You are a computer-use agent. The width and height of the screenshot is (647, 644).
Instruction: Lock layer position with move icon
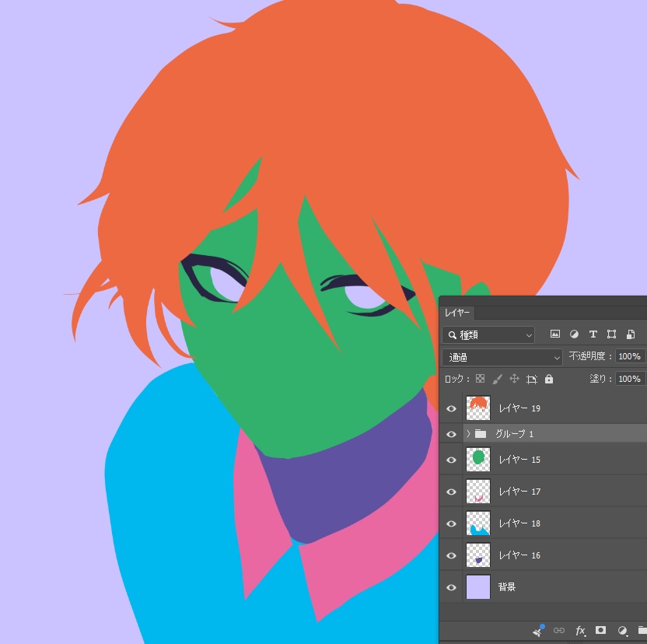(x=514, y=379)
